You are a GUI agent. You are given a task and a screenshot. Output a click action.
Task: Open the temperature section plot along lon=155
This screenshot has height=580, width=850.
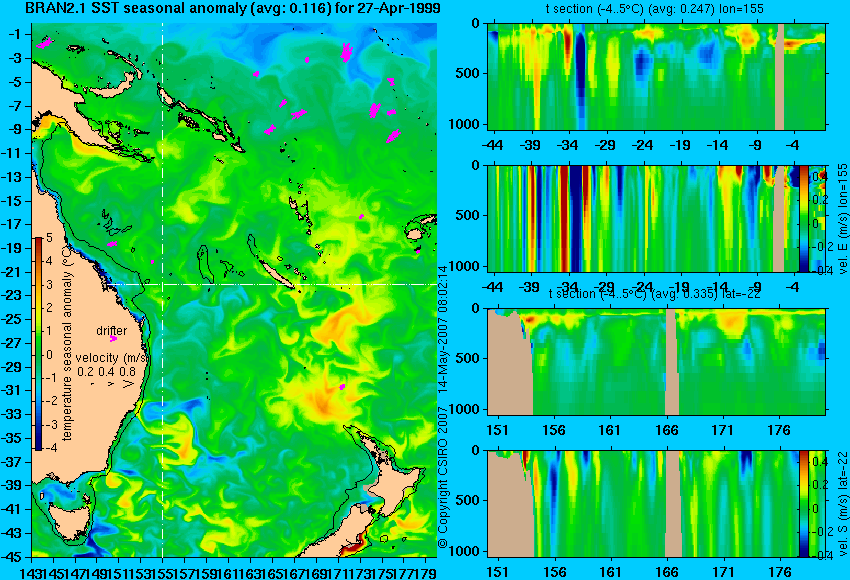[x=656, y=76]
